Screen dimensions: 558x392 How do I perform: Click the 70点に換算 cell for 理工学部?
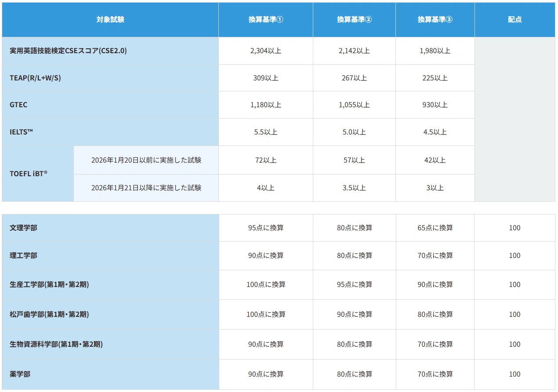435,255
